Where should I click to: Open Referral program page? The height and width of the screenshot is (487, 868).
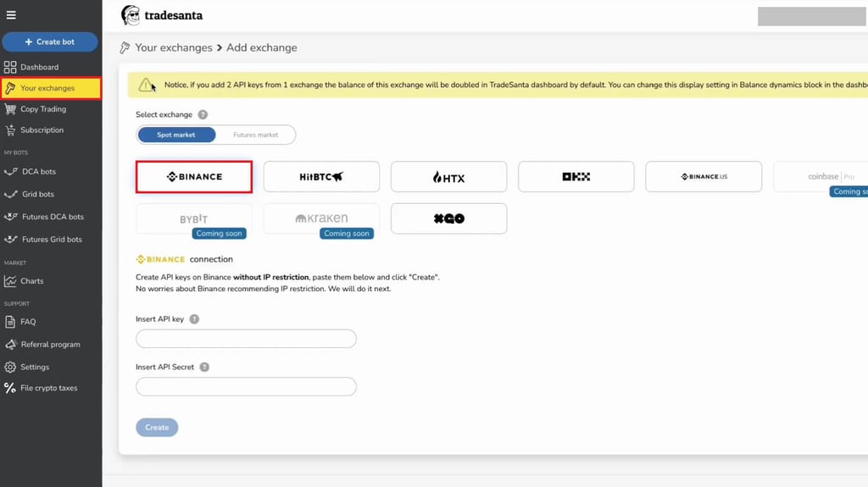(50, 344)
